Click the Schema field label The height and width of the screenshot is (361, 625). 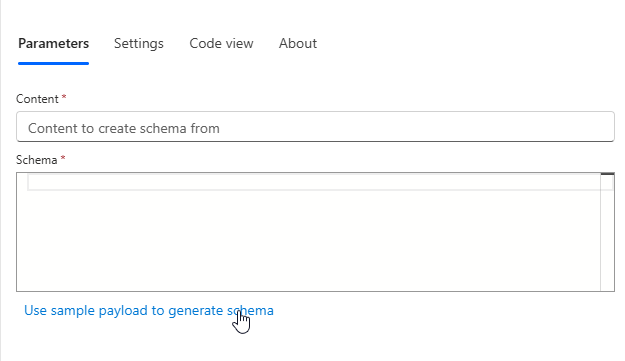36,160
